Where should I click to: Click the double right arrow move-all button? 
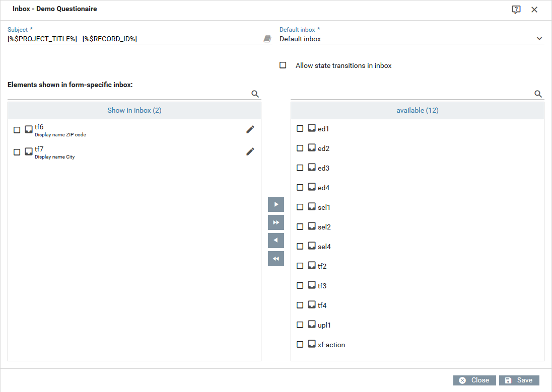tap(276, 222)
